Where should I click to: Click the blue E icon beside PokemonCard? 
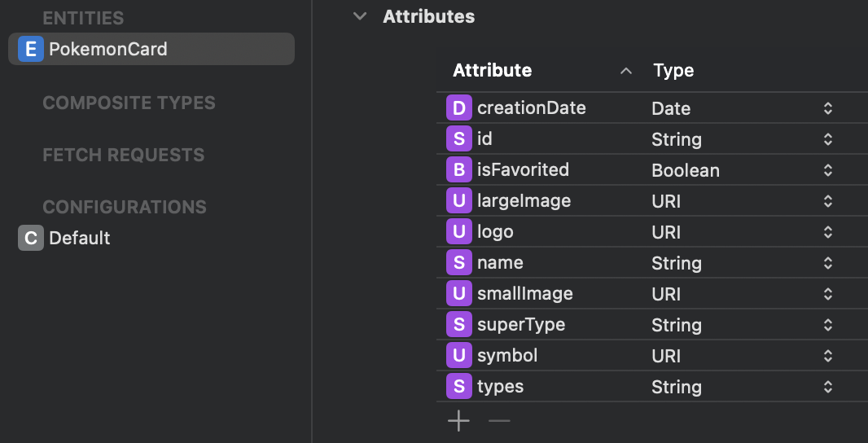(x=31, y=49)
